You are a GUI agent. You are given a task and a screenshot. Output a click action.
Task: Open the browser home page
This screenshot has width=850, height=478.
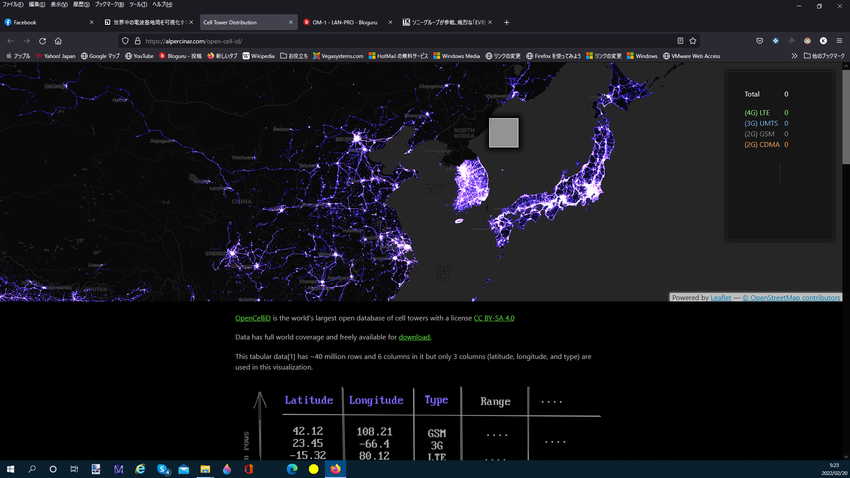pos(58,41)
